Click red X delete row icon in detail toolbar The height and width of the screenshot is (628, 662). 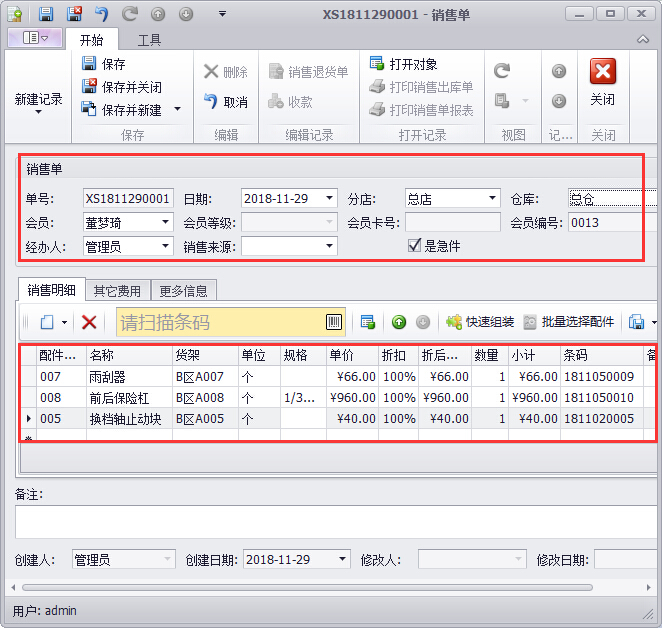(x=89, y=322)
